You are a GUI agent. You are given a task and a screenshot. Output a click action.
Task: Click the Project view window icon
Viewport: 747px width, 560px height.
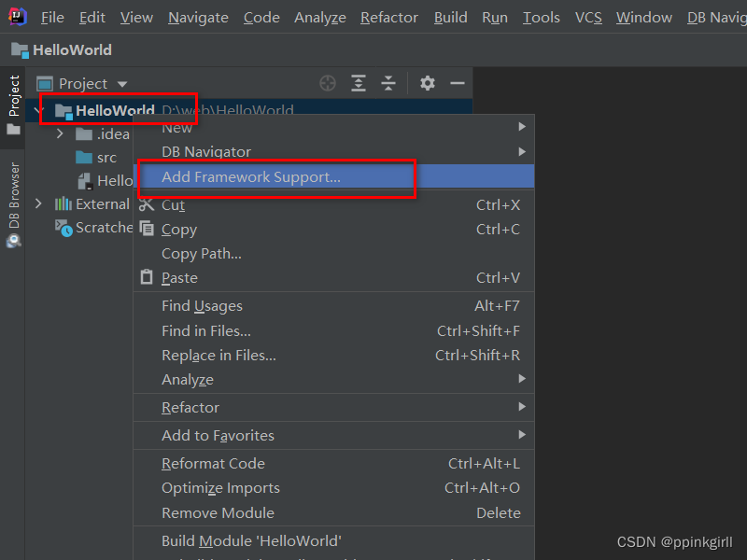45,84
